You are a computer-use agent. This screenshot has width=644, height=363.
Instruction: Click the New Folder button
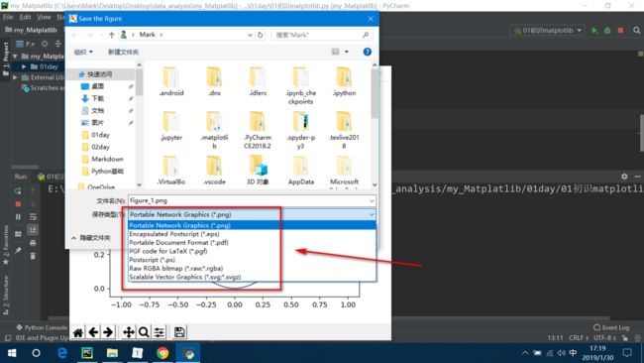123,52
